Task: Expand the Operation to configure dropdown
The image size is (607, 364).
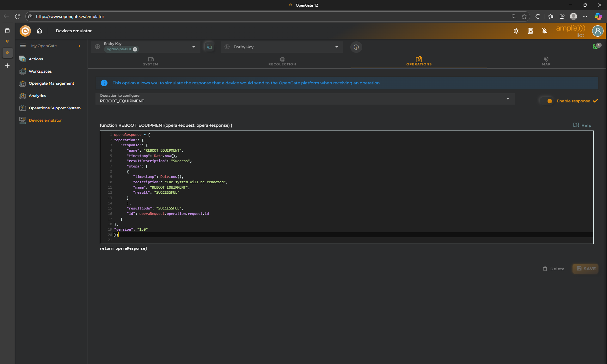Action: [x=508, y=99]
